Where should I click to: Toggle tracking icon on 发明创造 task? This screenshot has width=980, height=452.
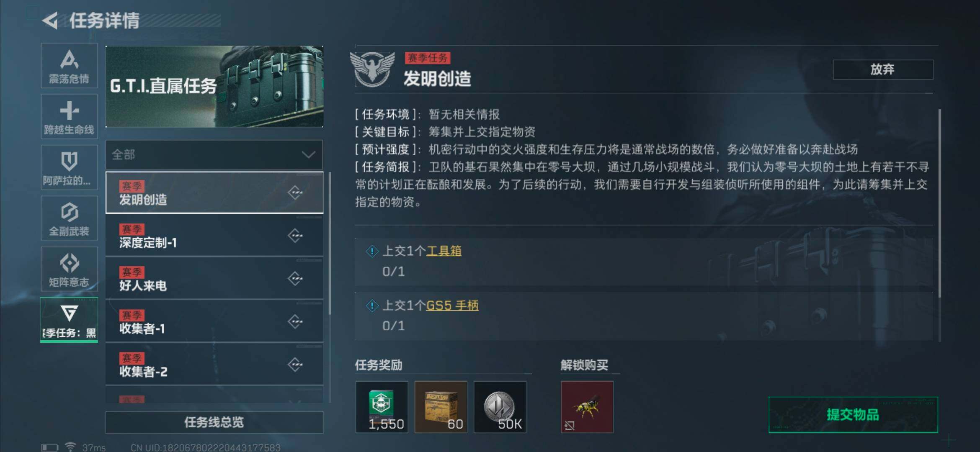click(x=295, y=193)
